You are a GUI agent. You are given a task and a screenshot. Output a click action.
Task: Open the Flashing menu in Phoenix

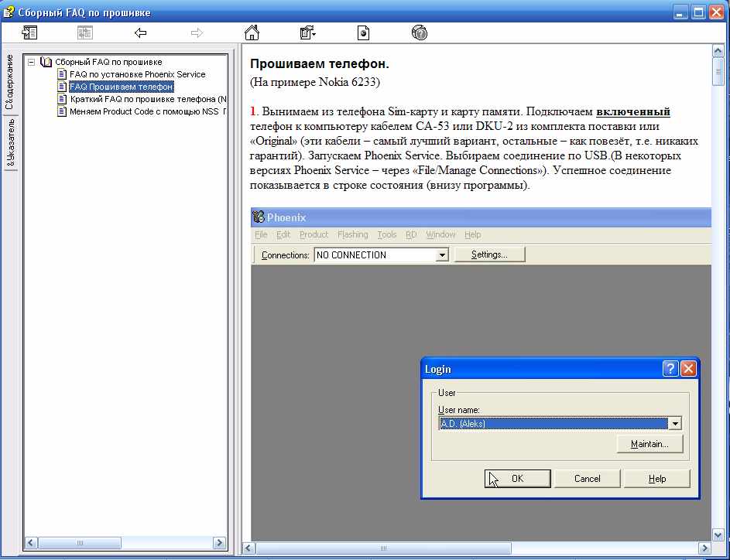pyautogui.click(x=352, y=234)
